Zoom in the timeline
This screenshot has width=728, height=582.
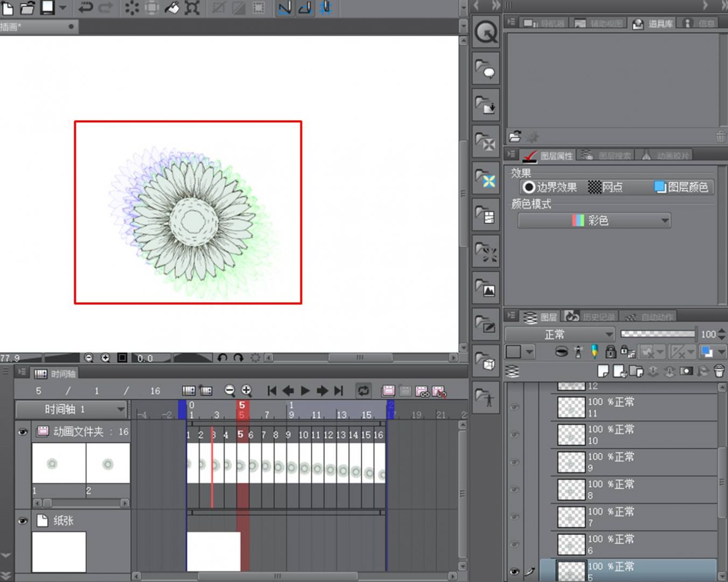pos(247,391)
